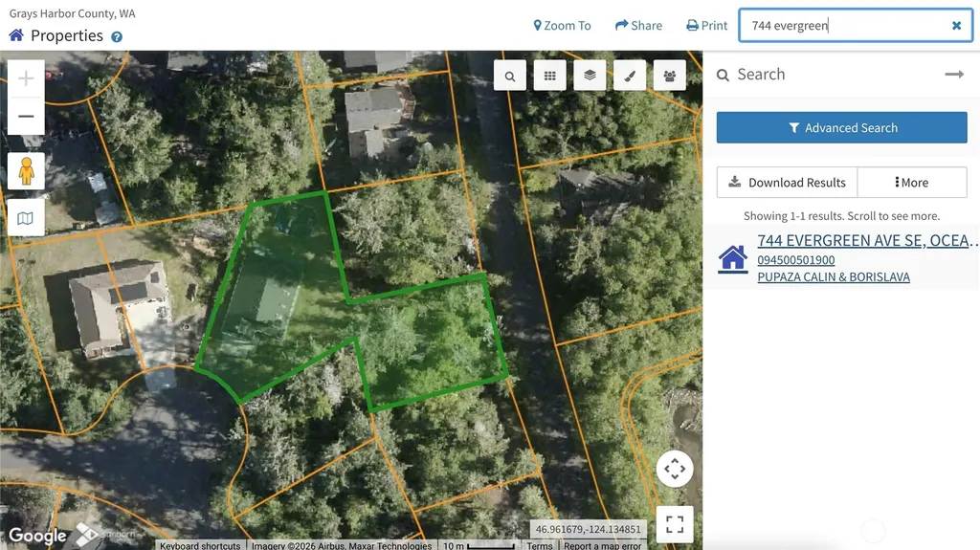Open the grid results tool icon
Screen dimensions: 980x550
(x=550, y=76)
